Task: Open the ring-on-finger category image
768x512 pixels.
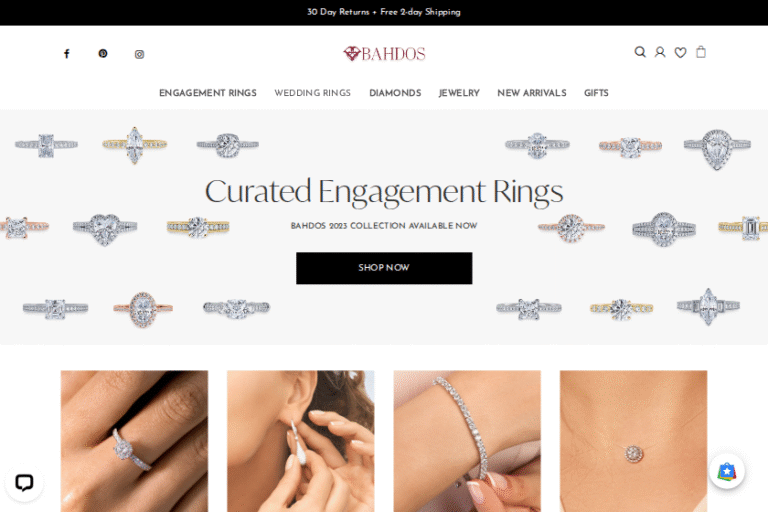Action: click(134, 441)
